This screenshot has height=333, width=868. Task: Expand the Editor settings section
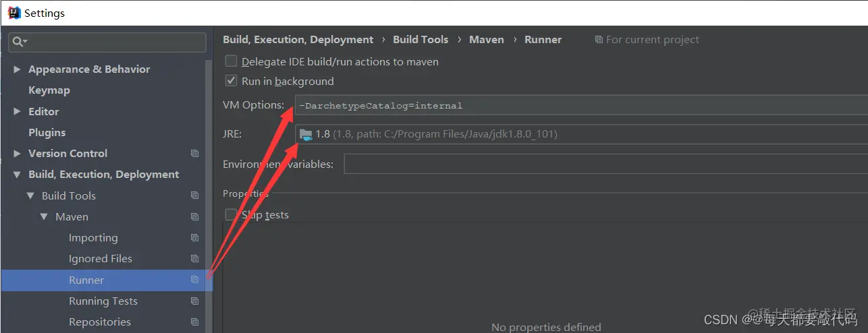[x=18, y=112]
